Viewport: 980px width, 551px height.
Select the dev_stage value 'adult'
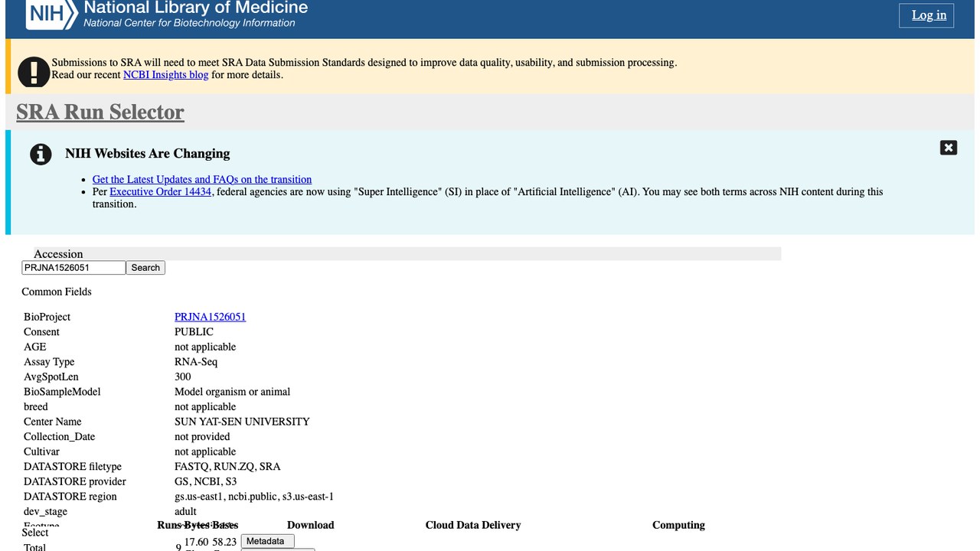pos(185,511)
